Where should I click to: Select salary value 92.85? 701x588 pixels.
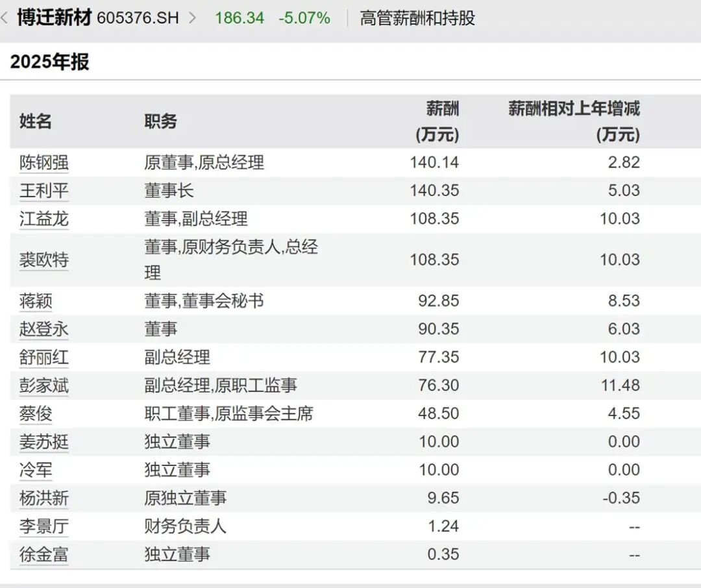(x=439, y=300)
